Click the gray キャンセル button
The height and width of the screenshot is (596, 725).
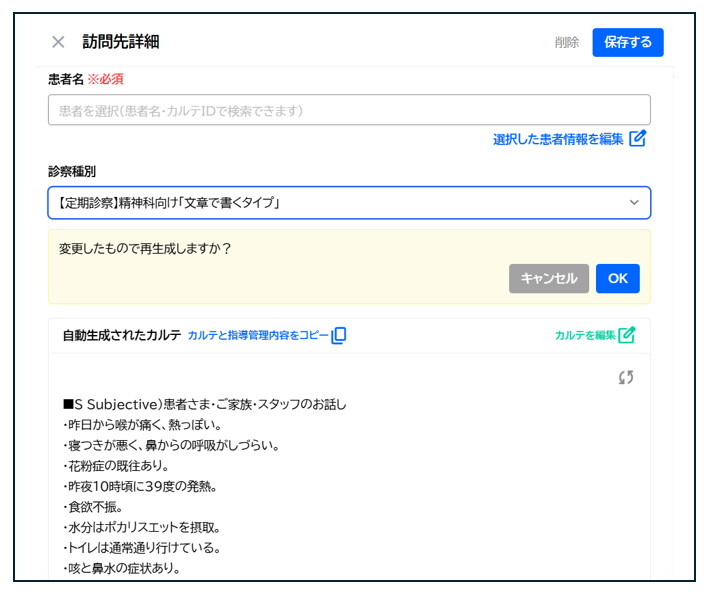[548, 279]
